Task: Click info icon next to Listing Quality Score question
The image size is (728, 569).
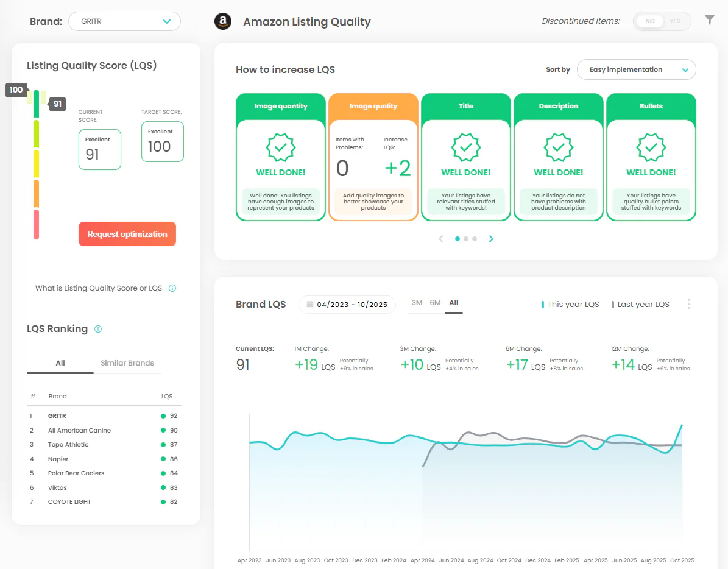Action: point(172,288)
